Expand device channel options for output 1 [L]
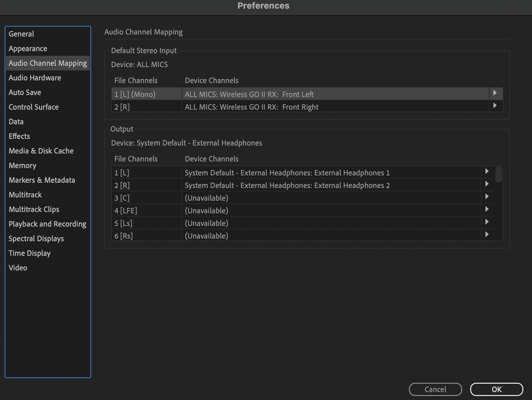Viewport: 532px width, 400px height. pyautogui.click(x=487, y=171)
